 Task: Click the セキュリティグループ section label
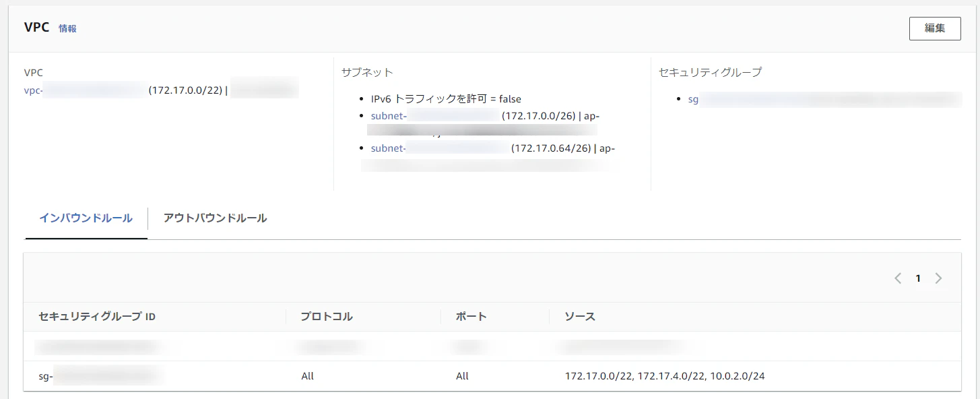pyautogui.click(x=711, y=72)
